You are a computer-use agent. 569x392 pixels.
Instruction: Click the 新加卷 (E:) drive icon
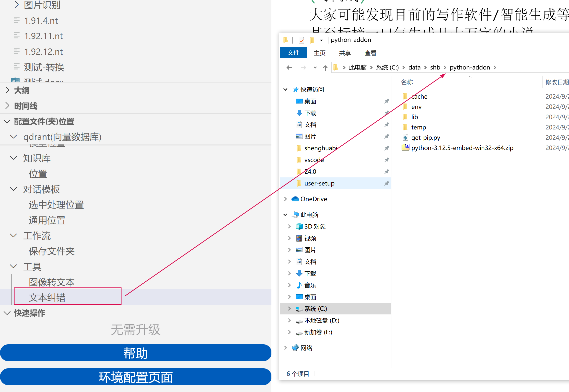coord(299,333)
